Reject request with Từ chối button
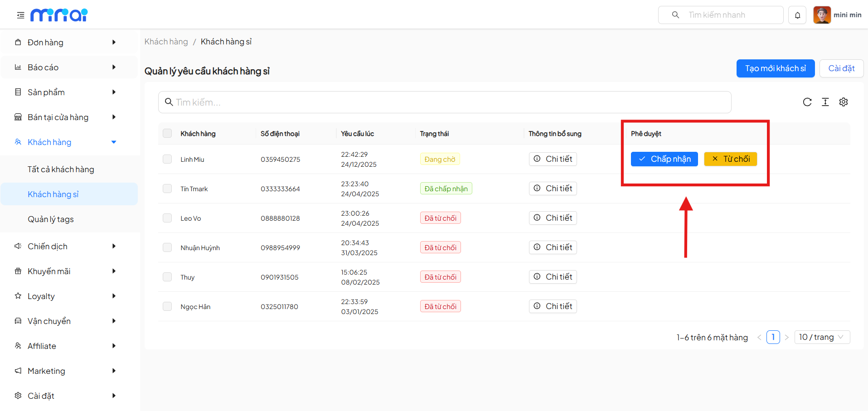The width and height of the screenshot is (868, 411). (x=730, y=159)
